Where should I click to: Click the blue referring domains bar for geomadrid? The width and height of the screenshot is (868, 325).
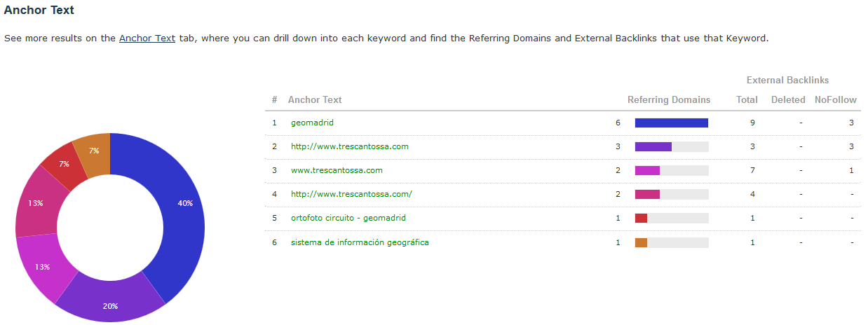[671, 123]
